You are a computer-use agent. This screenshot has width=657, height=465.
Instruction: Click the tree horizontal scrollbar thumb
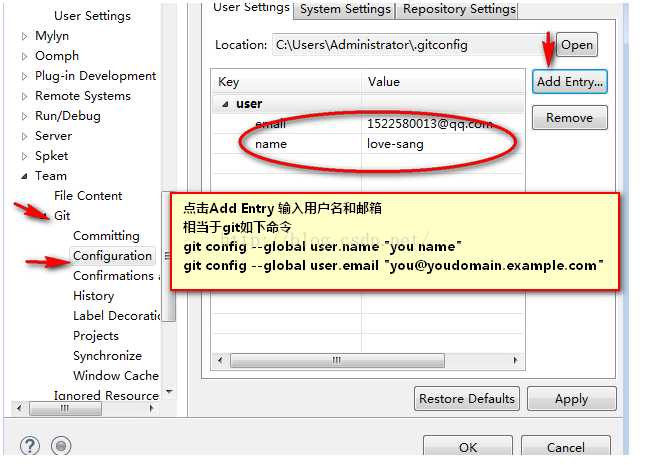65,408
